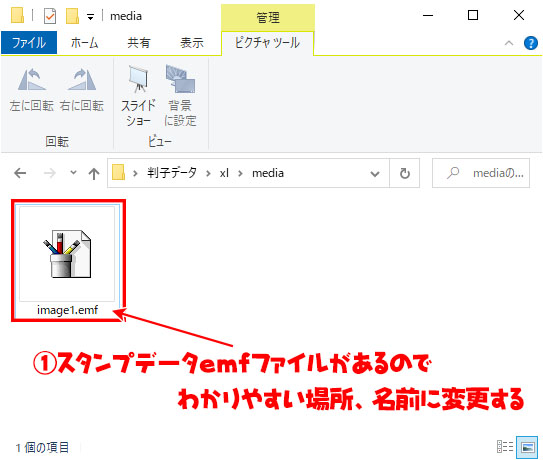
Task: Switch to the details list view
Action: coord(505,447)
